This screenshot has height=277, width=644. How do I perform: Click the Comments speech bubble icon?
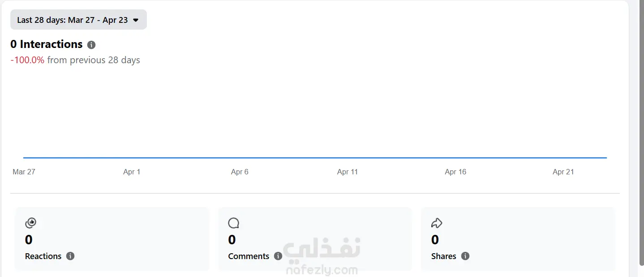point(233,223)
